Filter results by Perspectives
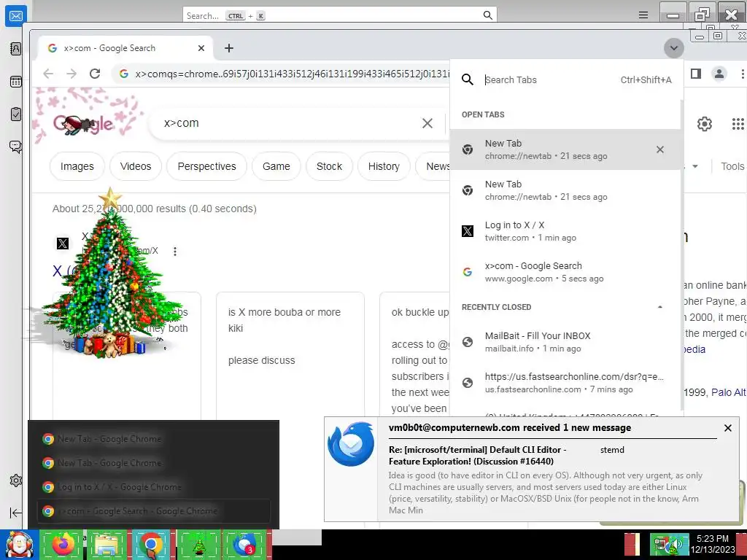Viewport: 747px width, 560px height. [206, 166]
